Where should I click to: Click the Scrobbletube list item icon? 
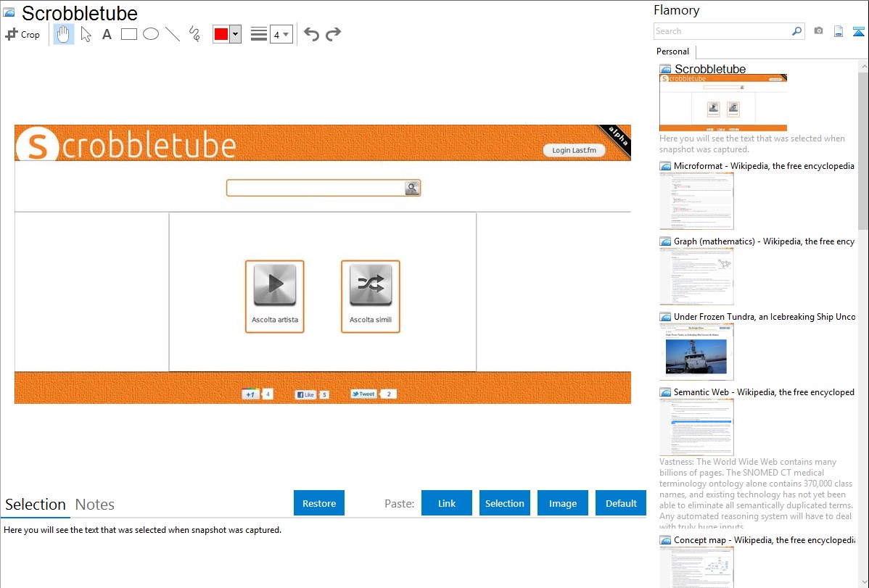pos(665,70)
